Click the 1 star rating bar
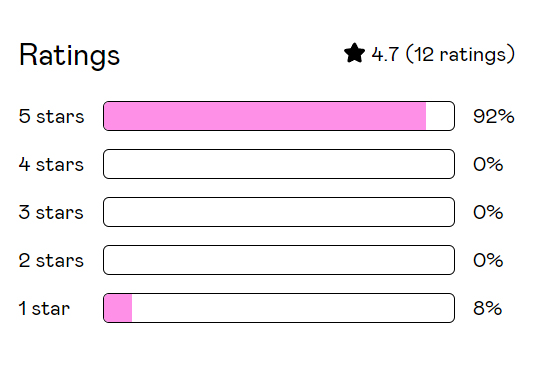The height and width of the screenshot is (369, 544). 279,308
